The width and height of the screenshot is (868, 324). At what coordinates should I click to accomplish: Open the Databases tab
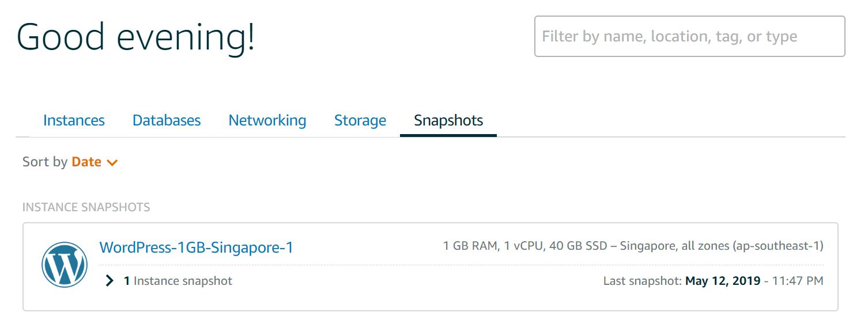[167, 120]
